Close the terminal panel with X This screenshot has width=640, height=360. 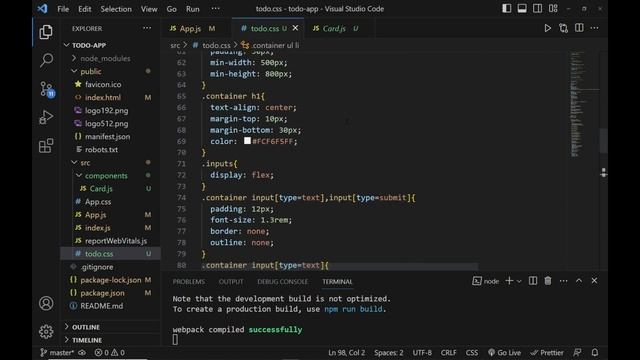[594, 281]
